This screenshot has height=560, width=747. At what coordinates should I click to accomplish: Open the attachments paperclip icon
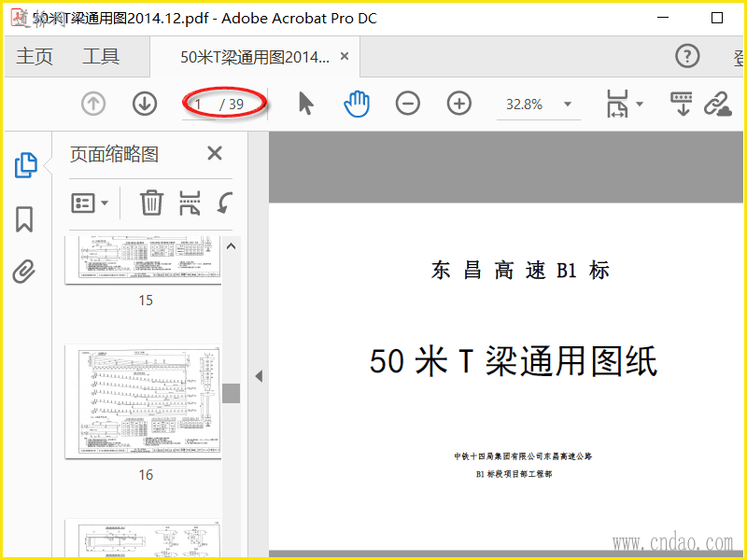24,272
